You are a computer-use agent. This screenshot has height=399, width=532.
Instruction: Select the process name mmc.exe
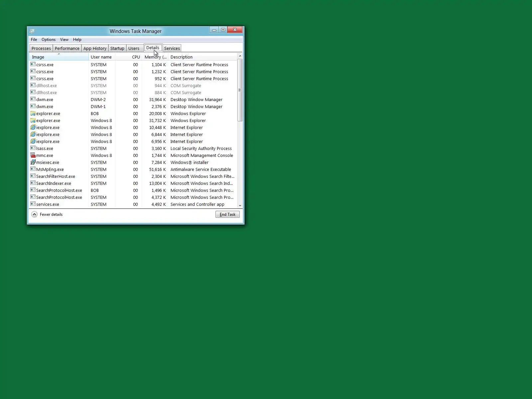pyautogui.click(x=45, y=155)
